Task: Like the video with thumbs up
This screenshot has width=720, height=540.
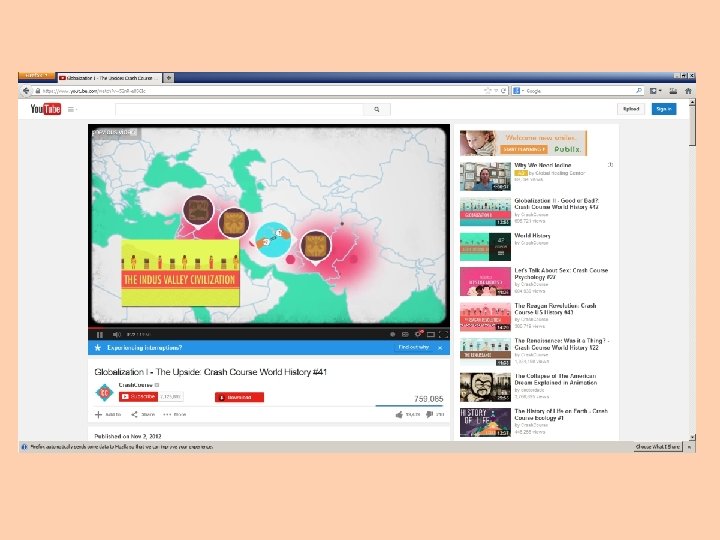Action: 407,415
